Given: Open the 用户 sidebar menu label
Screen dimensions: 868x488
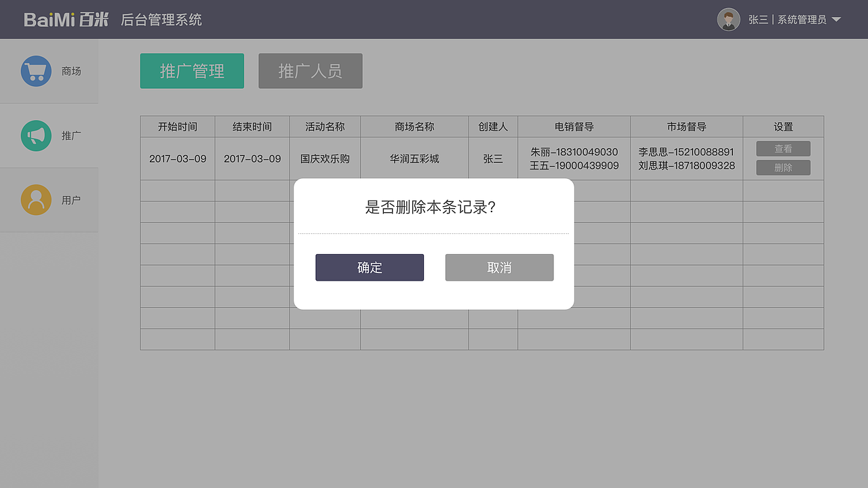Looking at the screenshot, I should click(71, 200).
